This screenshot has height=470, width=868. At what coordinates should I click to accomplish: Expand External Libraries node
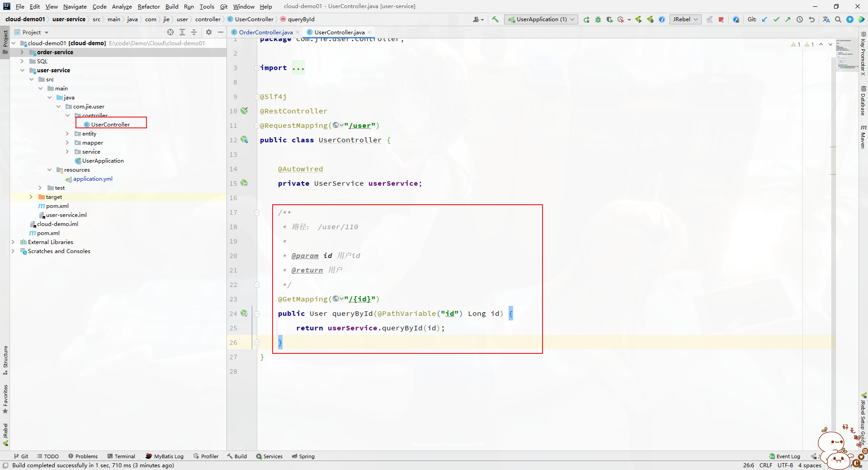coord(13,242)
